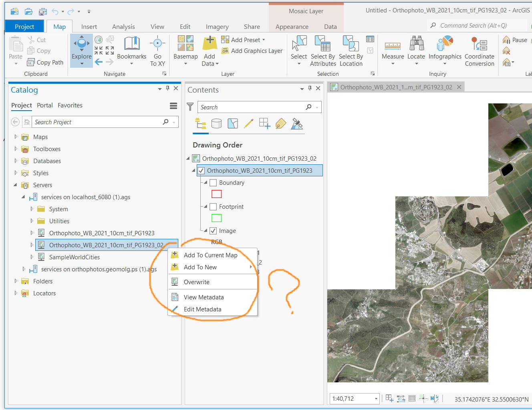Collapse the Servers tree node

coord(15,185)
